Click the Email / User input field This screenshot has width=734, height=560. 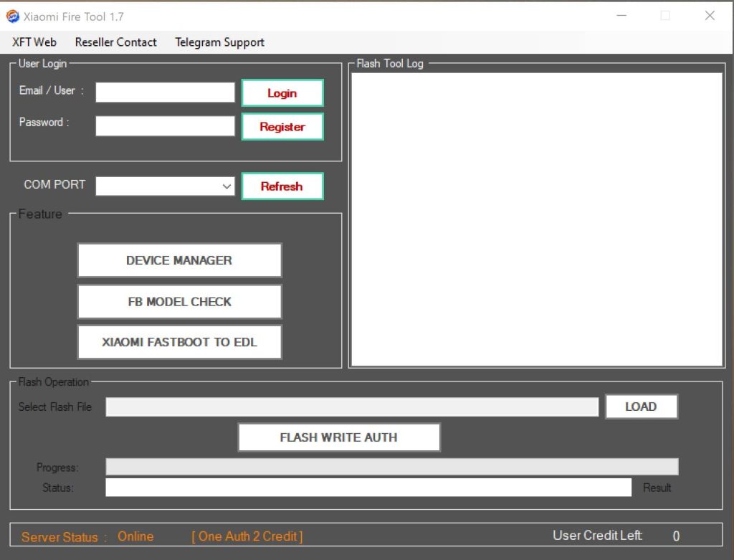[165, 92]
